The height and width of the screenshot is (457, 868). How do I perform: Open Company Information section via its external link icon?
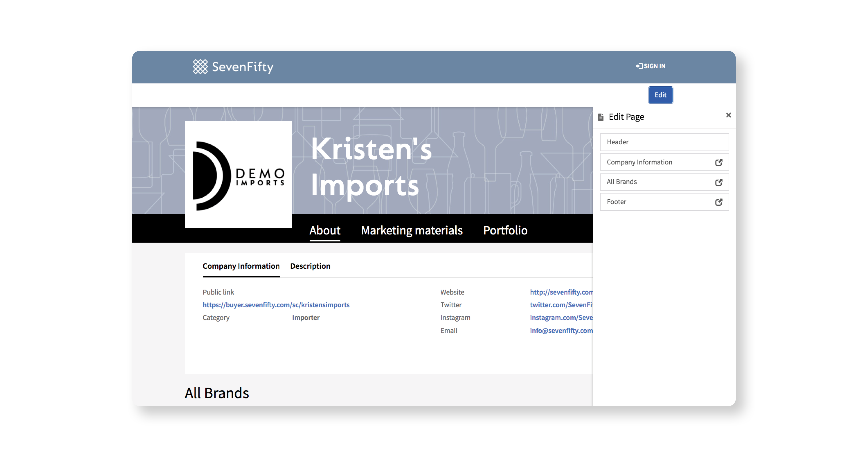click(x=719, y=162)
